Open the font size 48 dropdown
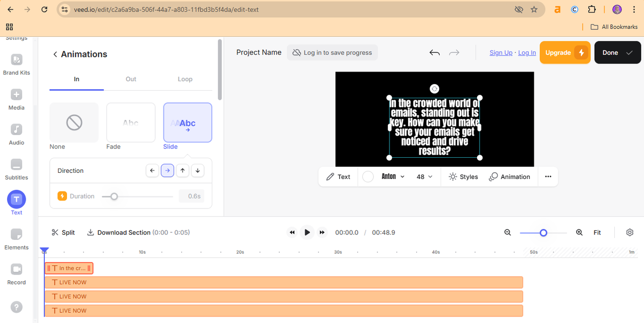 click(x=425, y=177)
